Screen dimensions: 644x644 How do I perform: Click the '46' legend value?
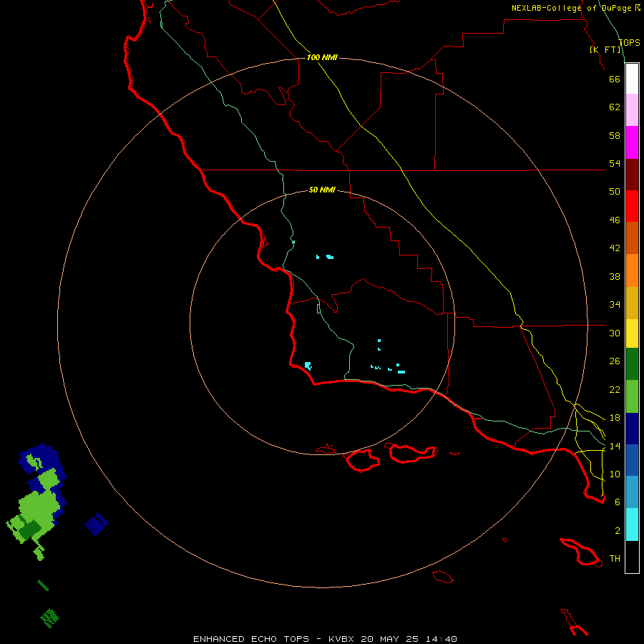click(x=615, y=220)
